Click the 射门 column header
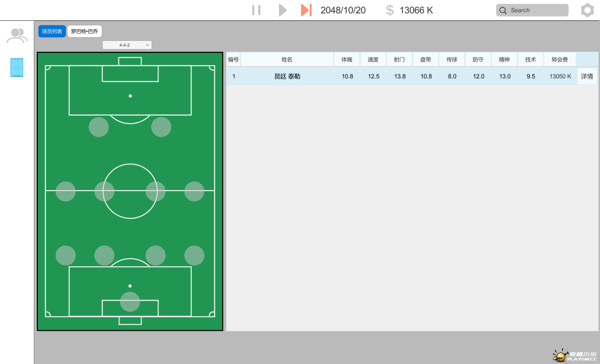The width and height of the screenshot is (600, 364). (399, 60)
